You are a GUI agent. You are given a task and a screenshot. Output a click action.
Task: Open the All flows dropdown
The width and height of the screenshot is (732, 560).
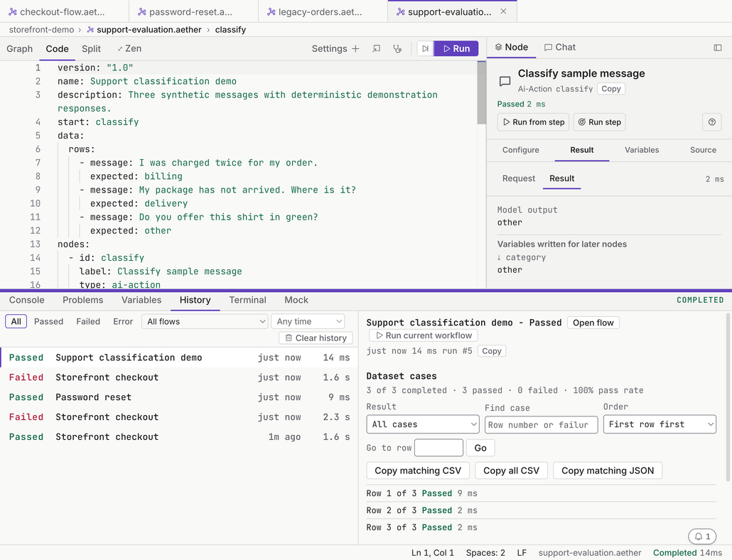(205, 321)
